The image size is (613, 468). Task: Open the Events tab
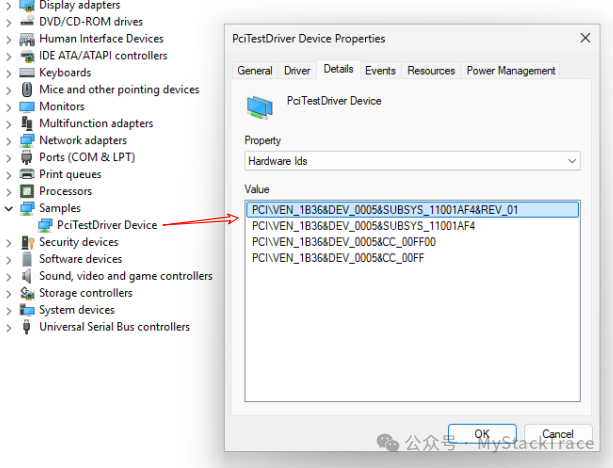pos(380,71)
